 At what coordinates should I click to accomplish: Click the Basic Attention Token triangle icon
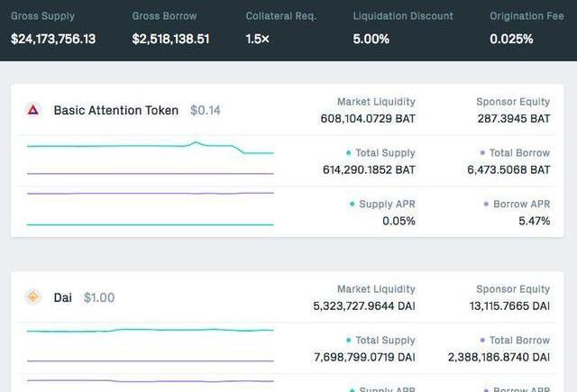click(33, 110)
